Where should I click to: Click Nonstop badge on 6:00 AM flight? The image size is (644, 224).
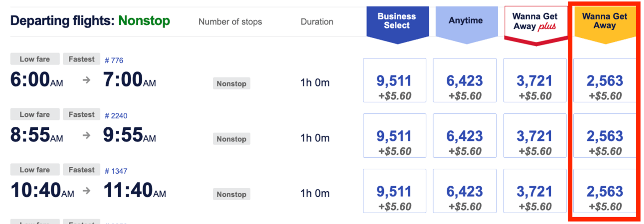231,83
